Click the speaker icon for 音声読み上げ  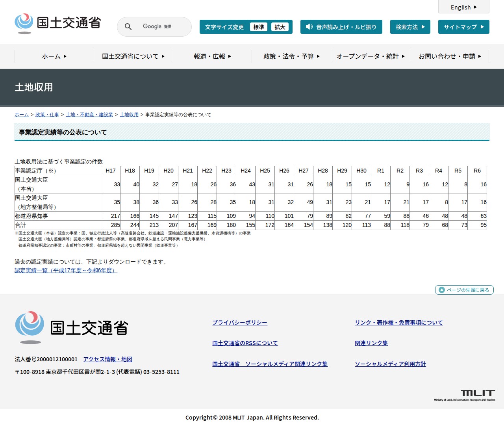(x=309, y=27)
